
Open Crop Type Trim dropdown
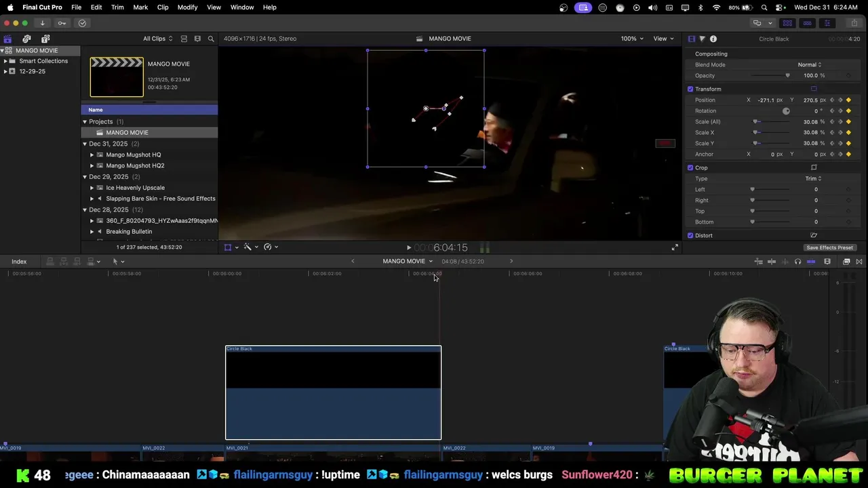pos(813,178)
